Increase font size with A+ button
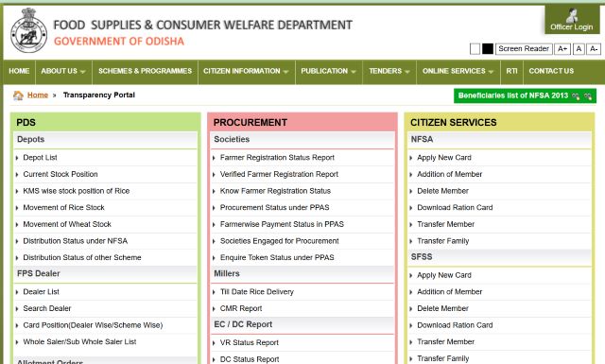The height and width of the screenshot is (364, 605). tap(562, 49)
